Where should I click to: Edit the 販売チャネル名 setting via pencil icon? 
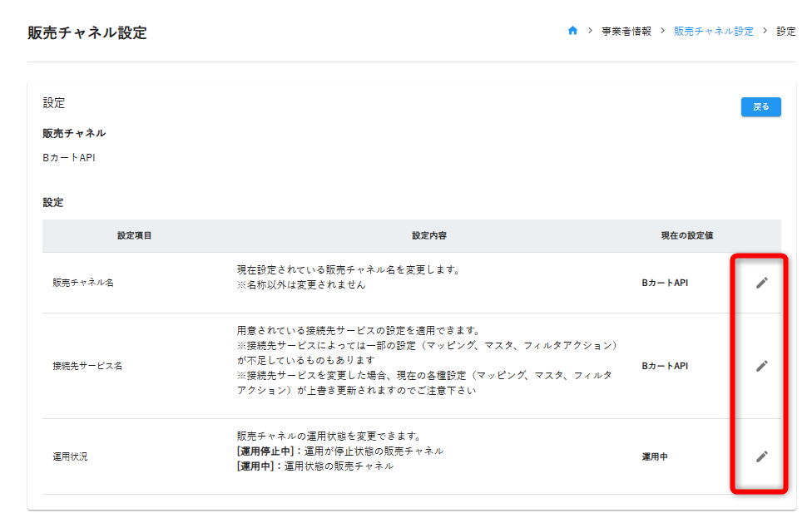(x=761, y=283)
